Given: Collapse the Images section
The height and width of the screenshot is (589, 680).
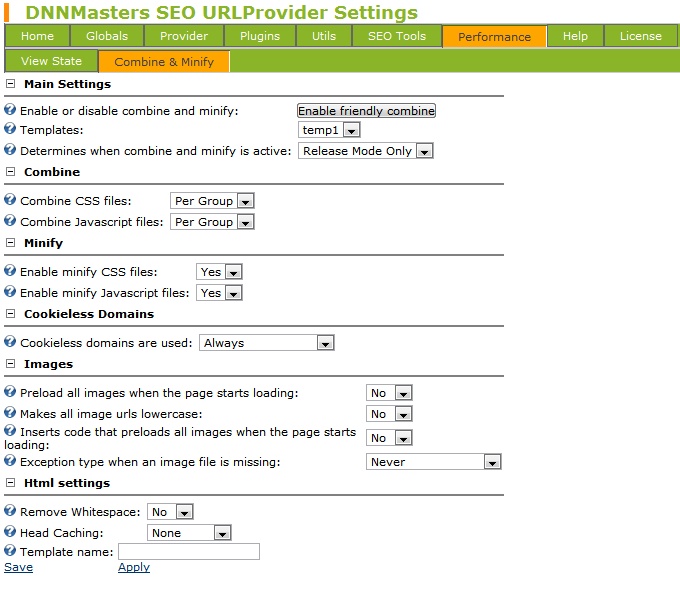Looking at the screenshot, I should (10, 364).
